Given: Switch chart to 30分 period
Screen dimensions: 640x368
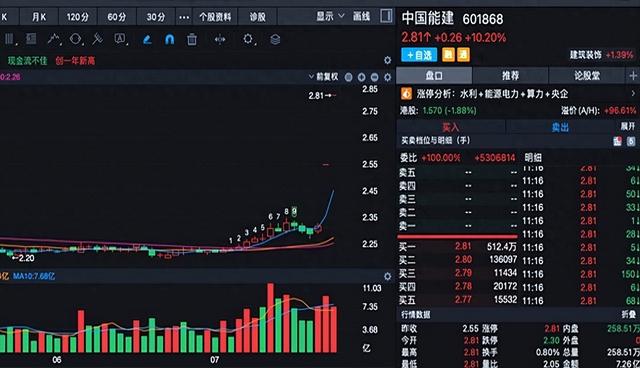Looking at the screenshot, I should (x=156, y=17).
